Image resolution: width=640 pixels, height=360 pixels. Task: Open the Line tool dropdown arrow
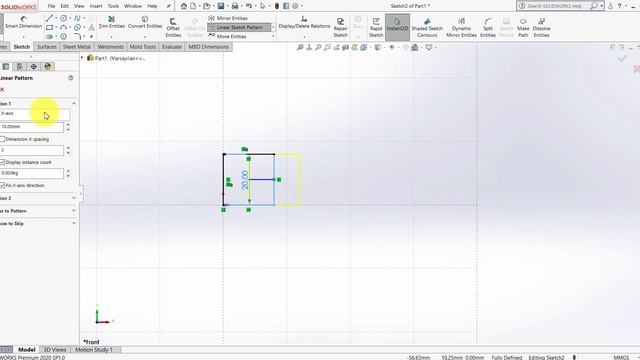[56, 18]
